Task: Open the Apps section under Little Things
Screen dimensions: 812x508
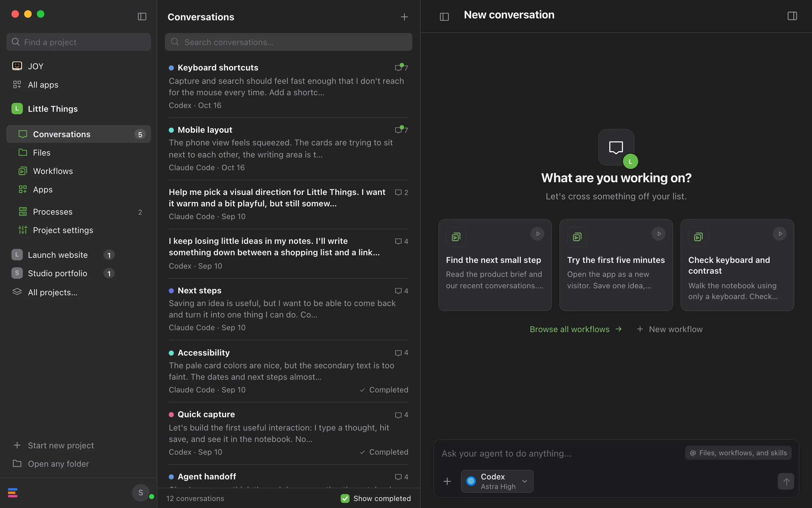Action: (79, 190)
